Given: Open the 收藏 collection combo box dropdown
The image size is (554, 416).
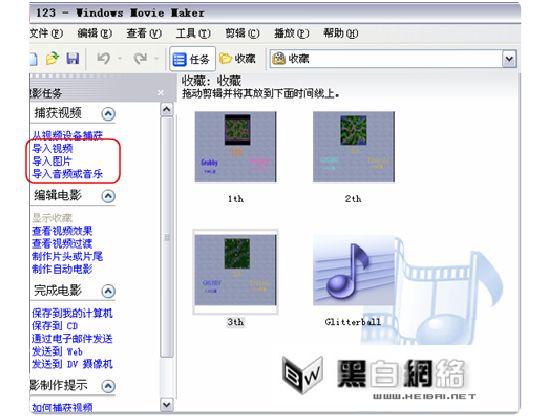Looking at the screenshot, I should coord(509,59).
